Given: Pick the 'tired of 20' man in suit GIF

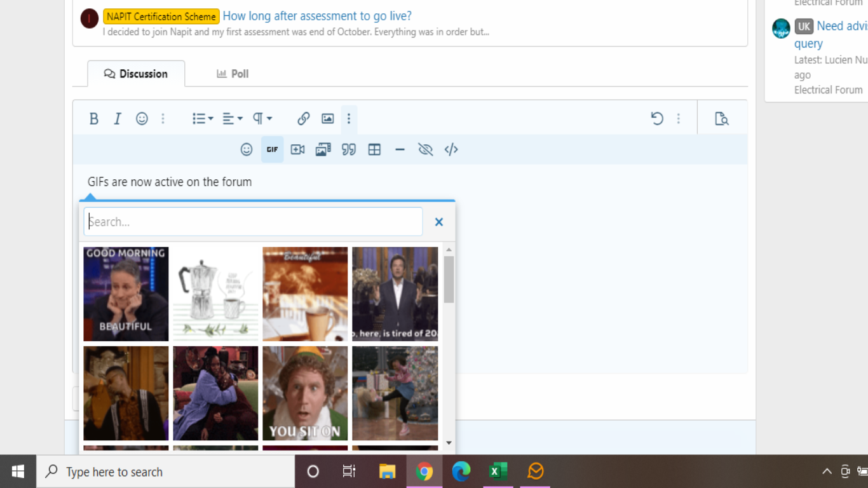Looking at the screenshot, I should (x=395, y=294).
